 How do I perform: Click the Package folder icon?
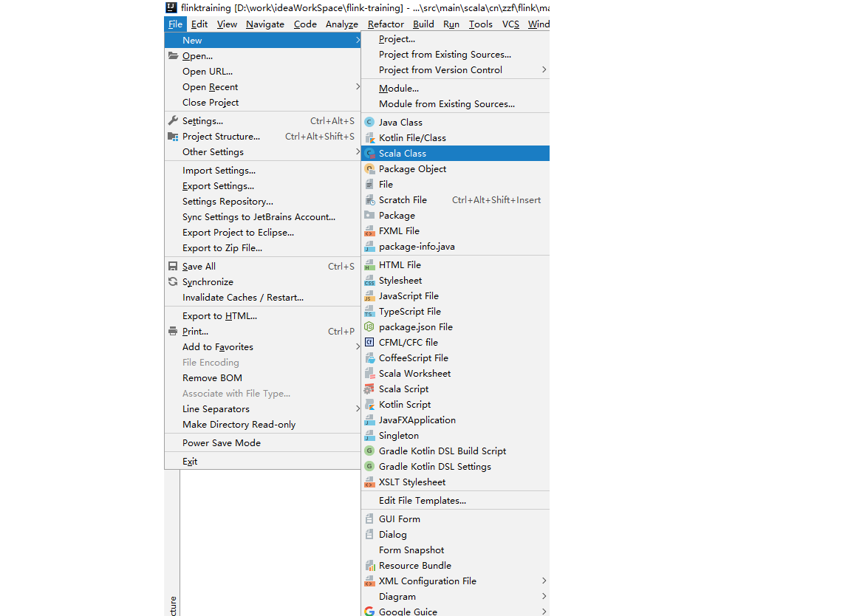pos(369,216)
